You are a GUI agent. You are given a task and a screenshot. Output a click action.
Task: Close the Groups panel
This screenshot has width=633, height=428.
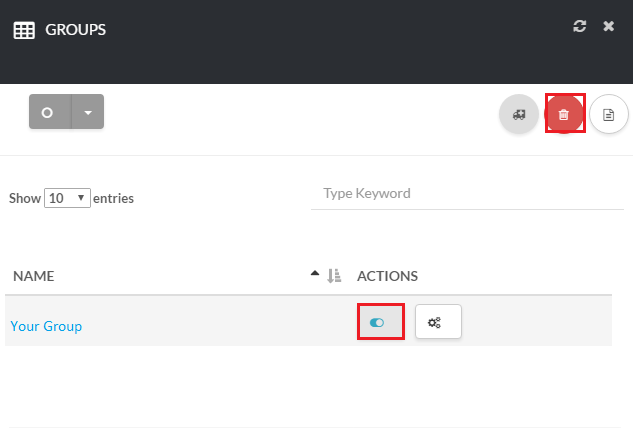coord(608,27)
